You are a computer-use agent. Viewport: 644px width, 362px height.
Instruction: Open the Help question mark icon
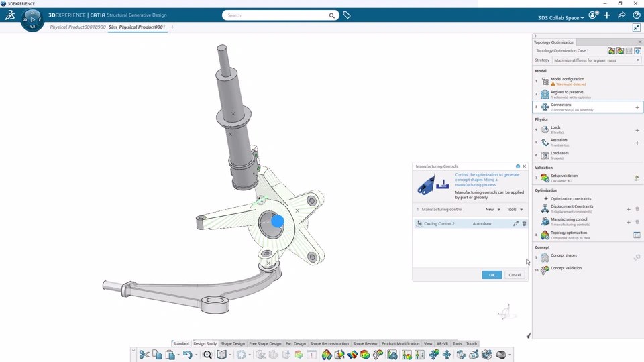pos(636,15)
